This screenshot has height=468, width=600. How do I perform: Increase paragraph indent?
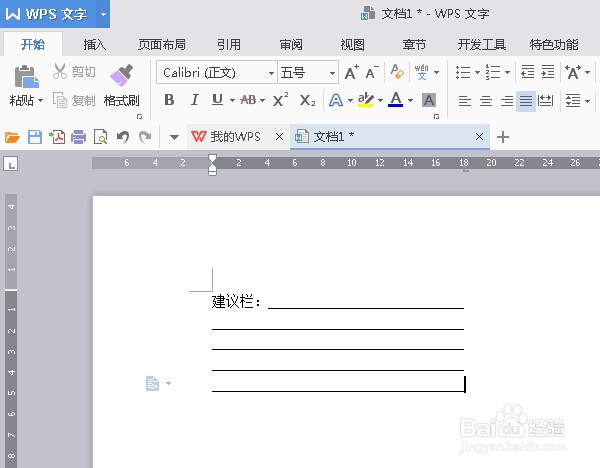coord(548,72)
